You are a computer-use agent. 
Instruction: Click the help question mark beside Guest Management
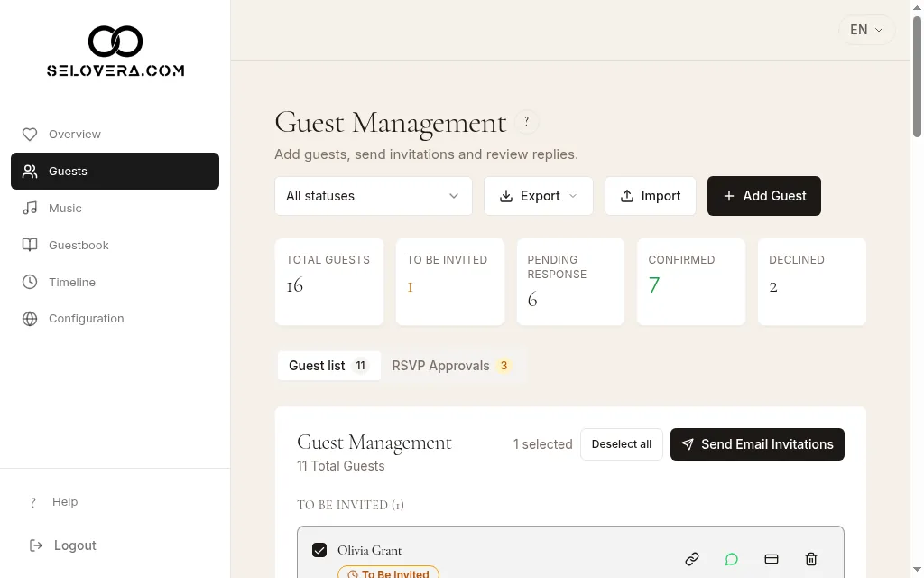point(526,122)
